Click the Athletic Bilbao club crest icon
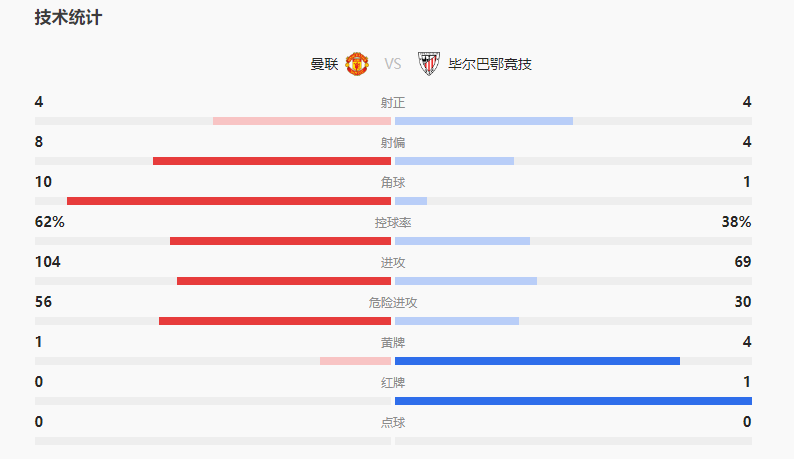794x459 pixels. pos(428,65)
